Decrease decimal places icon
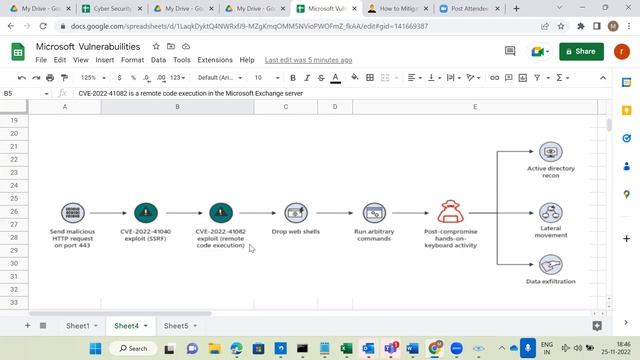This screenshot has width=640, height=360. pyautogui.click(x=147, y=78)
